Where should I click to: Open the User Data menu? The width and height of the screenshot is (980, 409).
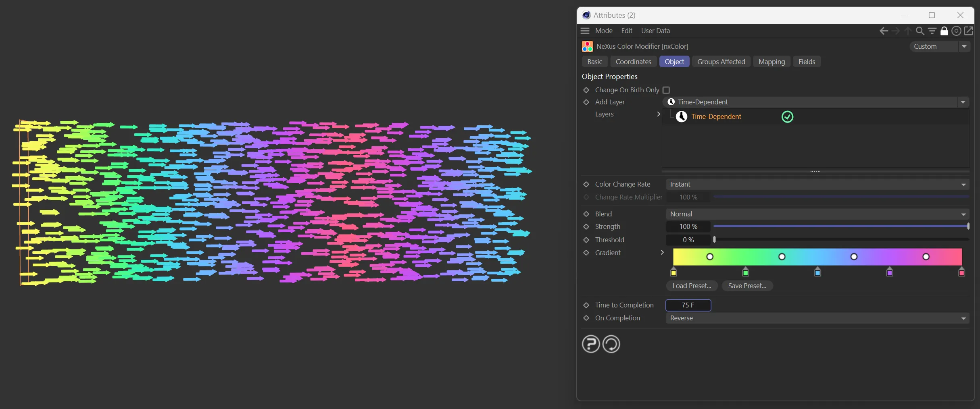tap(655, 31)
